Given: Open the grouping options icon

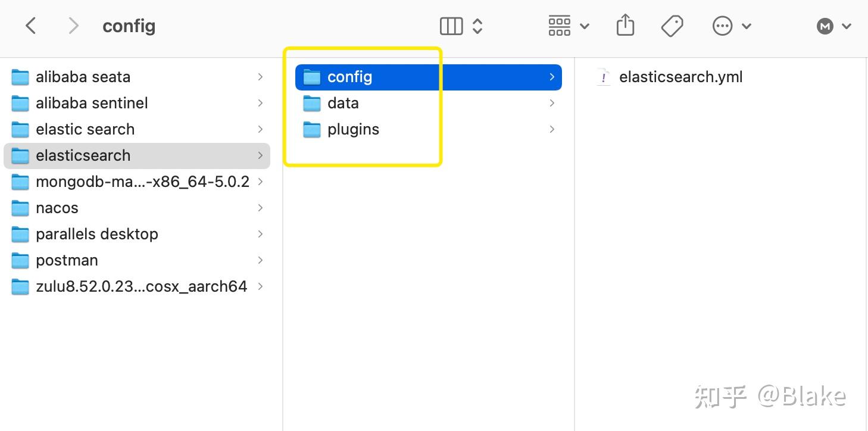Looking at the screenshot, I should 559,26.
